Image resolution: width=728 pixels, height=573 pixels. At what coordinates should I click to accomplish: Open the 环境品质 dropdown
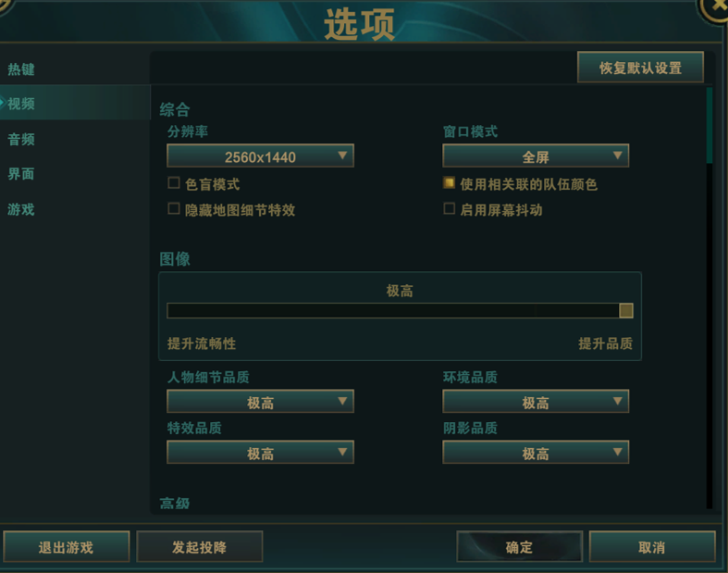(536, 403)
